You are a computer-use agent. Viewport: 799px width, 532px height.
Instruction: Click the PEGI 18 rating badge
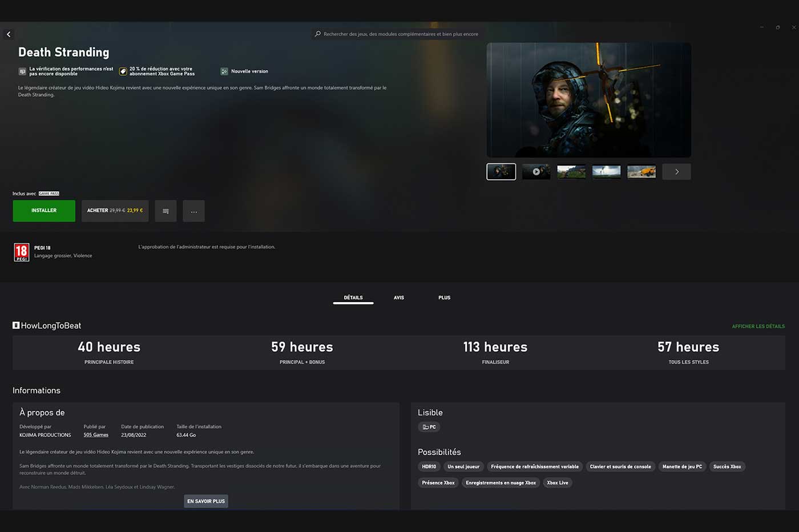click(22, 252)
